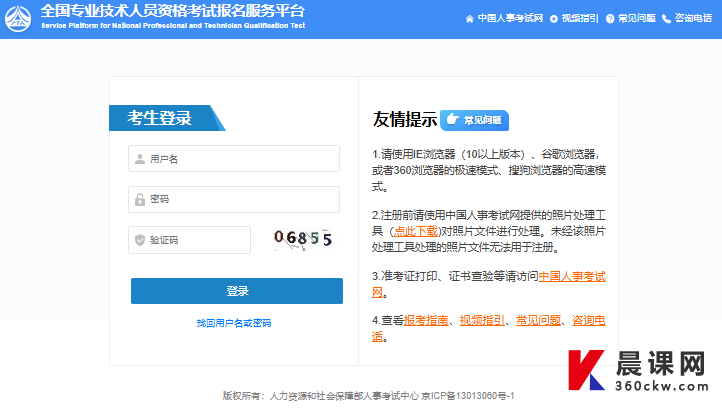The image size is (722, 409).
Task: Click the lock icon in the 密码 field
Action: pyautogui.click(x=139, y=200)
